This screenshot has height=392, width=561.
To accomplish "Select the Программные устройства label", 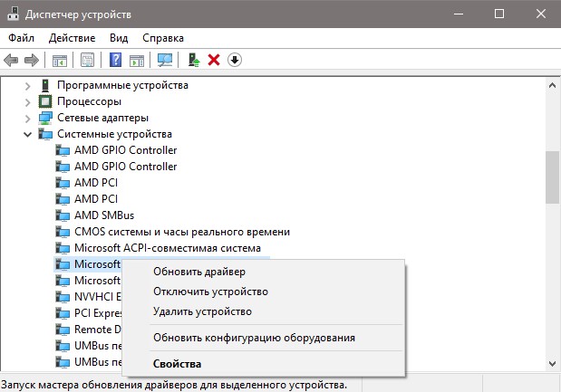I will (122, 85).
